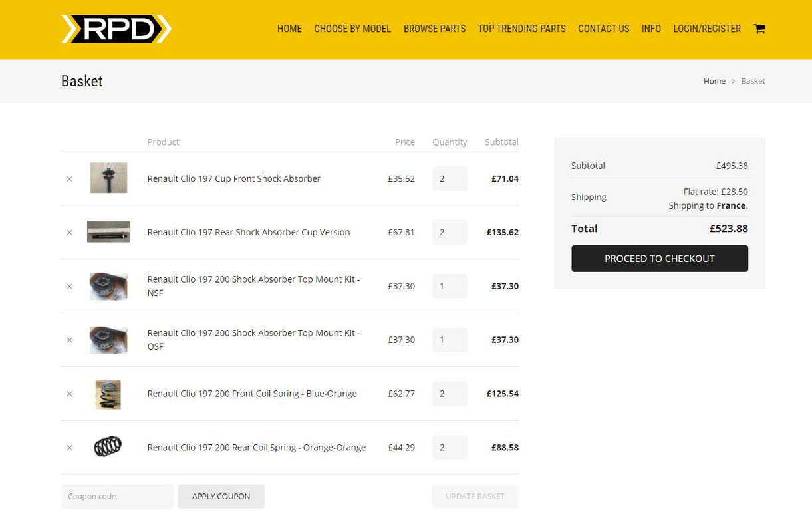
Task: Click UPDATE BASKET button
Action: pyautogui.click(x=475, y=497)
